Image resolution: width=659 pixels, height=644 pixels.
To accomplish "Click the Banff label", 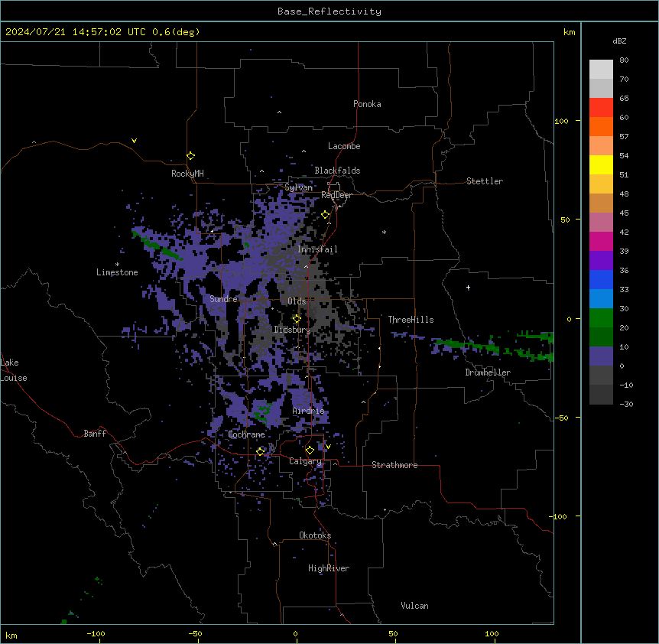I will point(95,434).
